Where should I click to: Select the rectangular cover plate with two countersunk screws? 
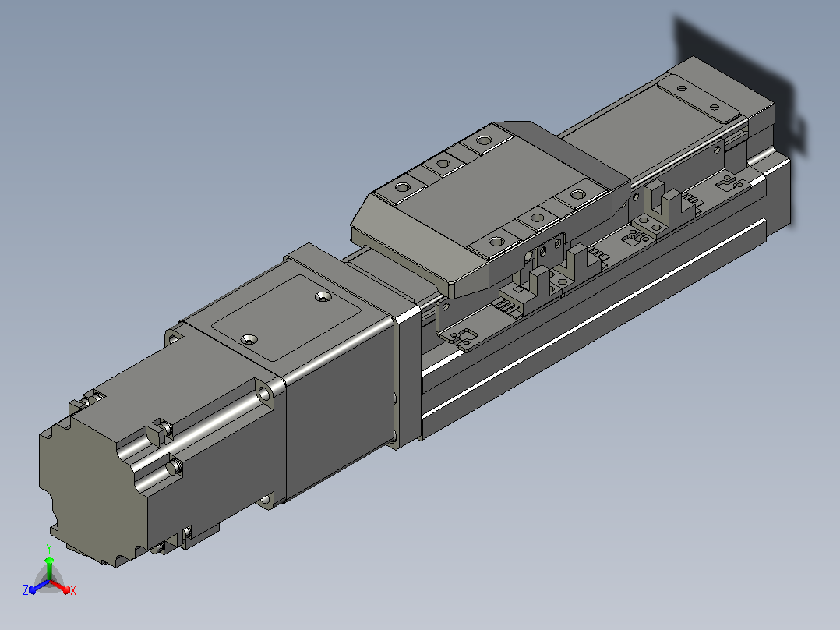pyautogui.click(x=286, y=318)
